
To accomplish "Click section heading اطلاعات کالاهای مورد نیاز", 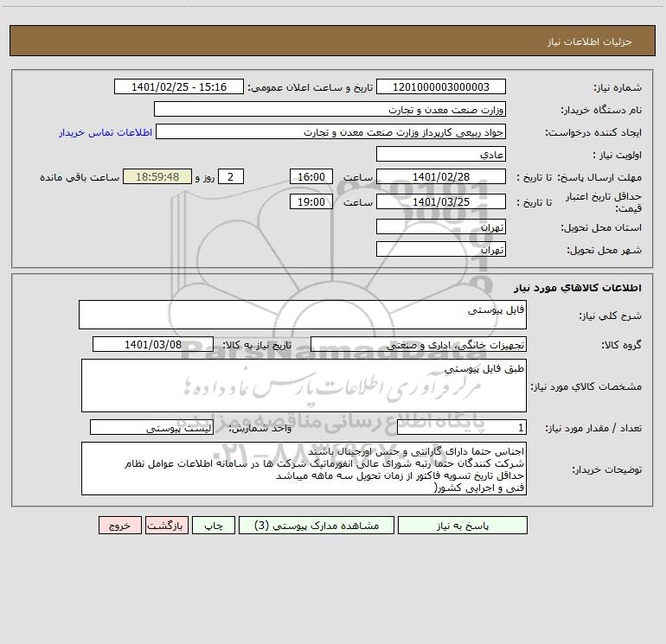I will [x=578, y=288].
